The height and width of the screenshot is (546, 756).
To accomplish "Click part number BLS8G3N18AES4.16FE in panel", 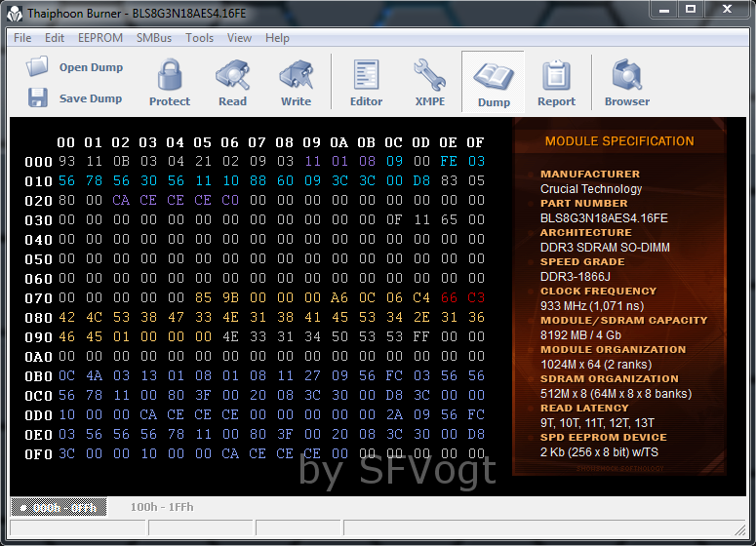I will (x=604, y=218).
